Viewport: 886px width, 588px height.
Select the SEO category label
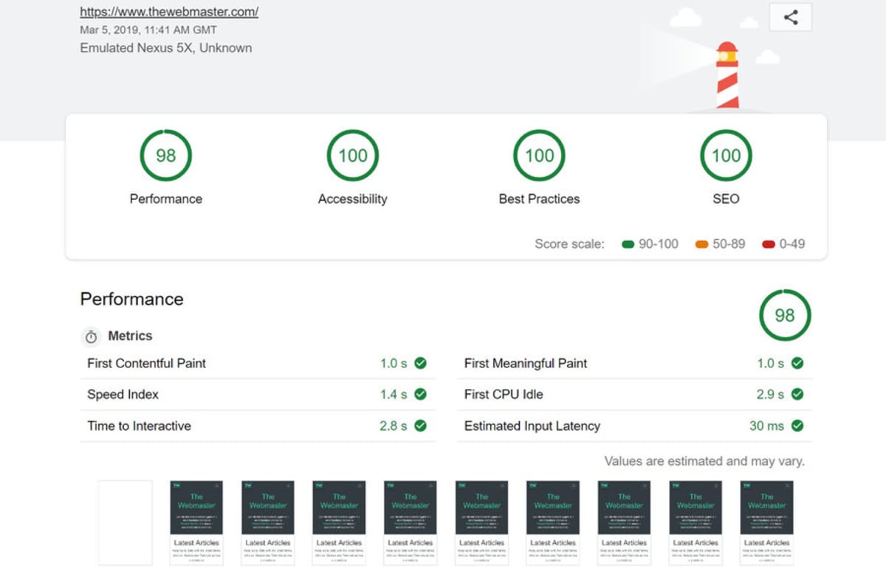pos(727,198)
